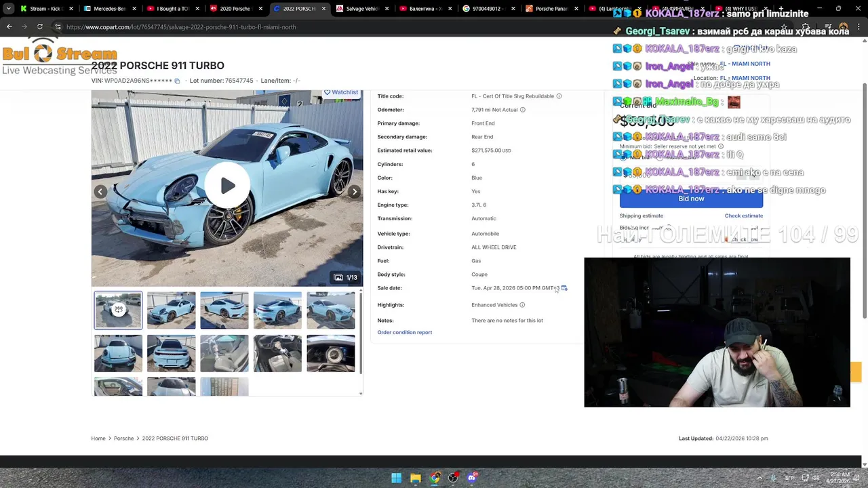Switch to 'I Bought a TOT' YouTube tab
This screenshot has width=868, height=488.
pos(172,9)
